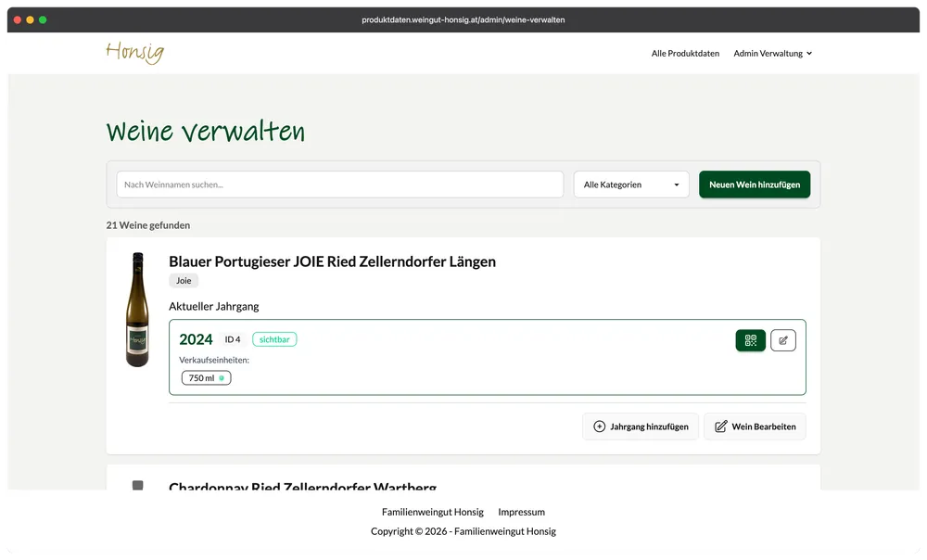The image size is (927, 560).
Task: Click the Blauer Portugieser JOIE wine title
Action: (x=332, y=261)
